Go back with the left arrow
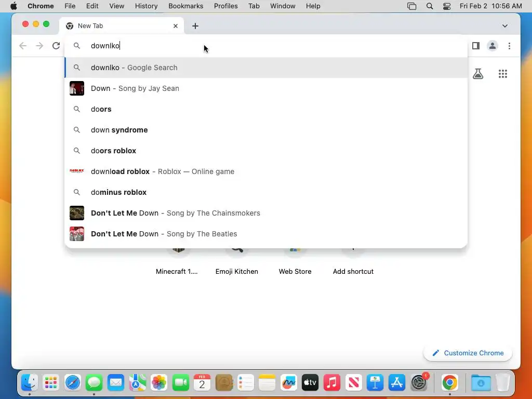 [23, 46]
